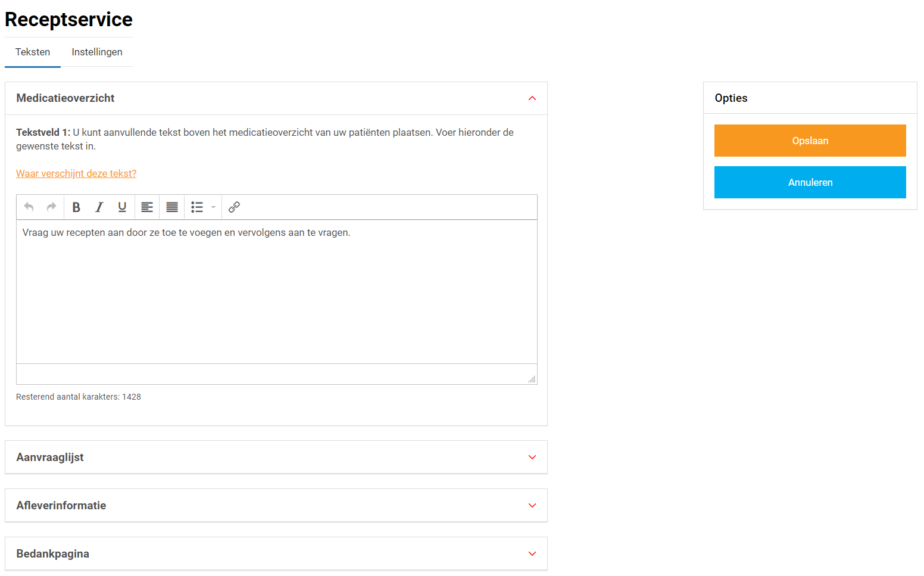Screen dimensions: 924x576
Task: Insert a bullet list in the editor
Action: [197, 207]
